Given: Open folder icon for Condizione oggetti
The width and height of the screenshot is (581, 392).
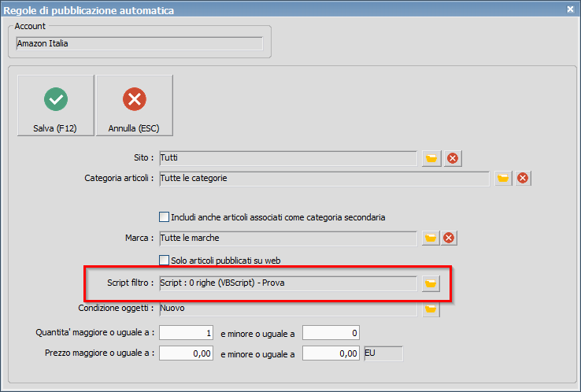Looking at the screenshot, I should click(431, 309).
